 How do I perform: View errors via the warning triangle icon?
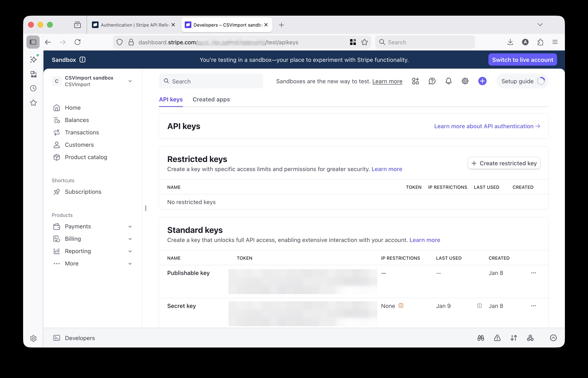point(497,338)
